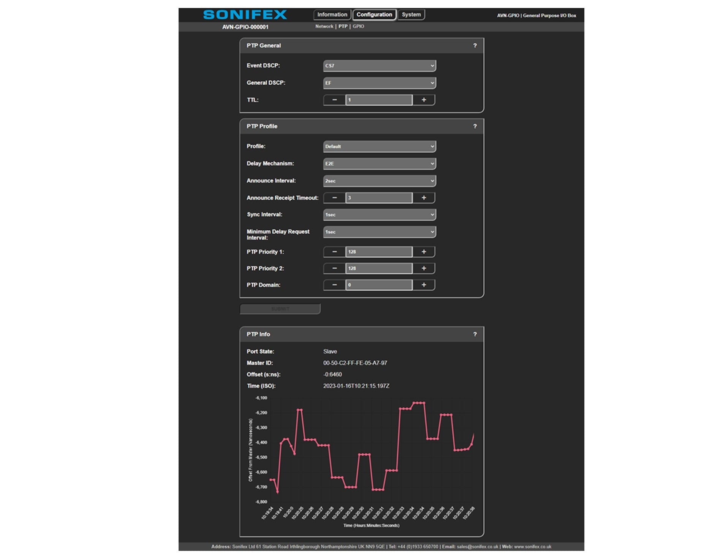This screenshot has height=560, width=728.
Task: Open the Sync Interval dropdown
Action: [x=380, y=215]
